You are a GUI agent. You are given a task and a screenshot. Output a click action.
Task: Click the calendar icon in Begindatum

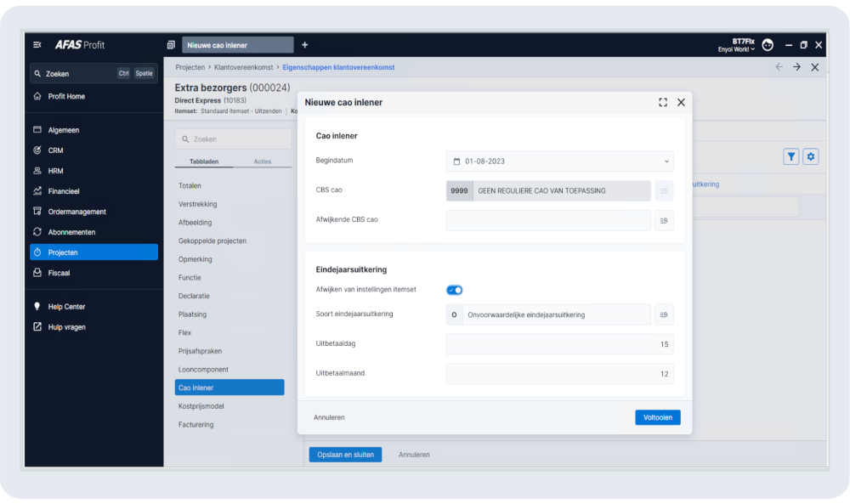(x=456, y=161)
